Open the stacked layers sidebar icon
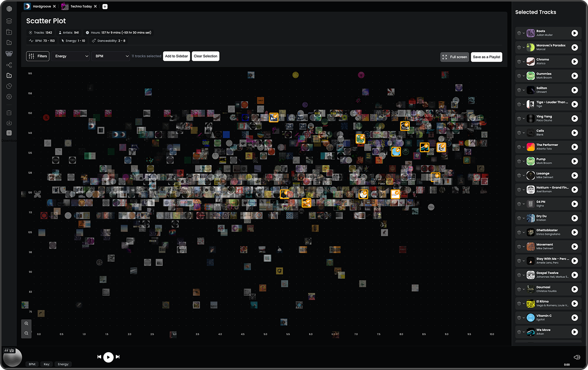This screenshot has height=370, width=588. [9, 21]
